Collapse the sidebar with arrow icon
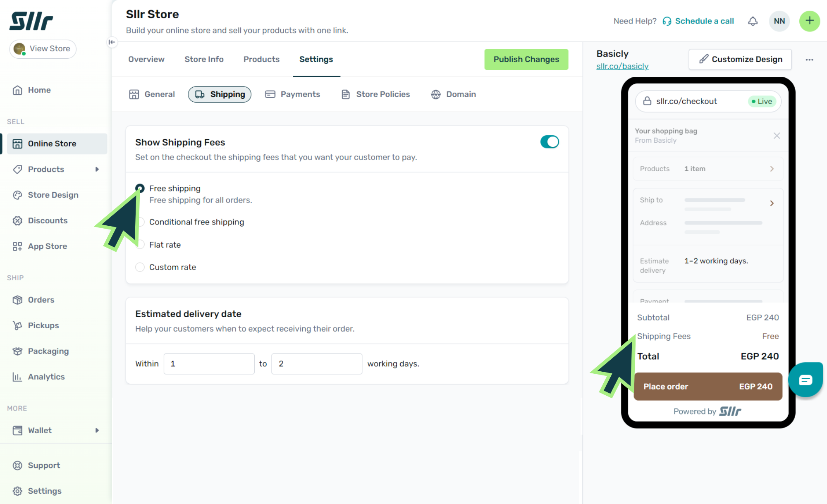The height and width of the screenshot is (504, 827). click(x=112, y=42)
